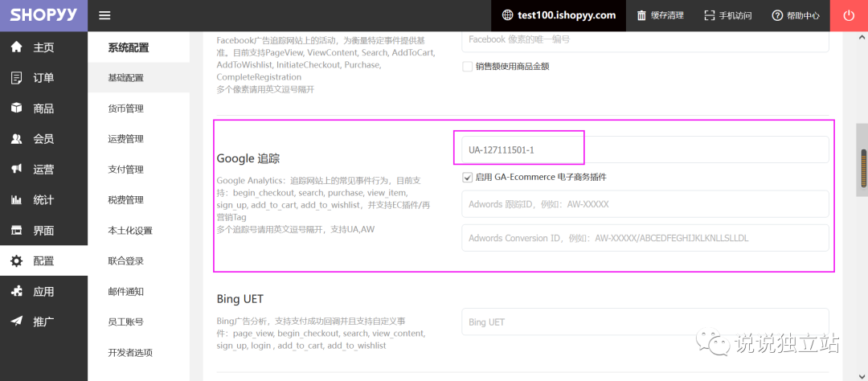This screenshot has height=381, width=868.
Task: Enable 销售额使用商品金额 checkbox
Action: coord(467,67)
